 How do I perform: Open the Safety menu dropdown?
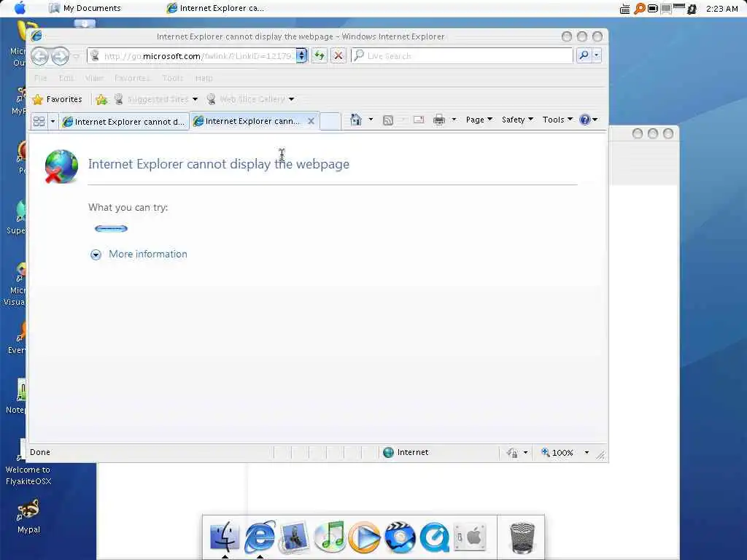point(517,120)
